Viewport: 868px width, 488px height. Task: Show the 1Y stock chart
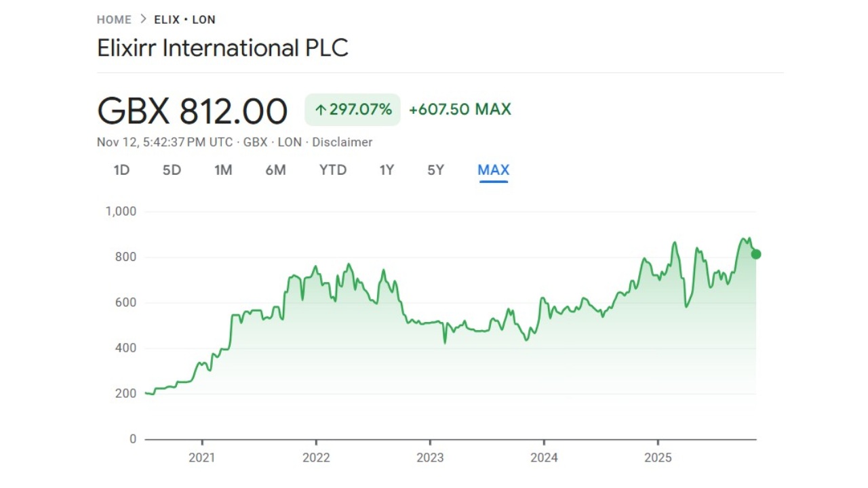[x=386, y=170]
